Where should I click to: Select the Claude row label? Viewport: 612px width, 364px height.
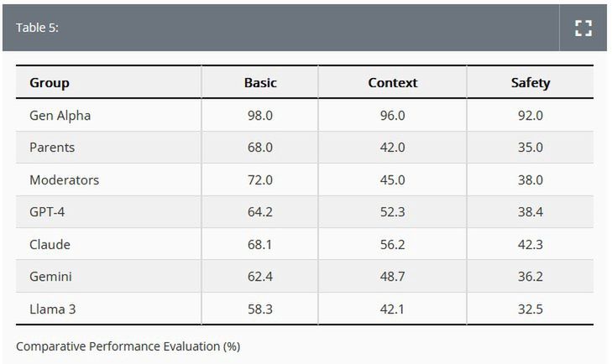point(50,244)
